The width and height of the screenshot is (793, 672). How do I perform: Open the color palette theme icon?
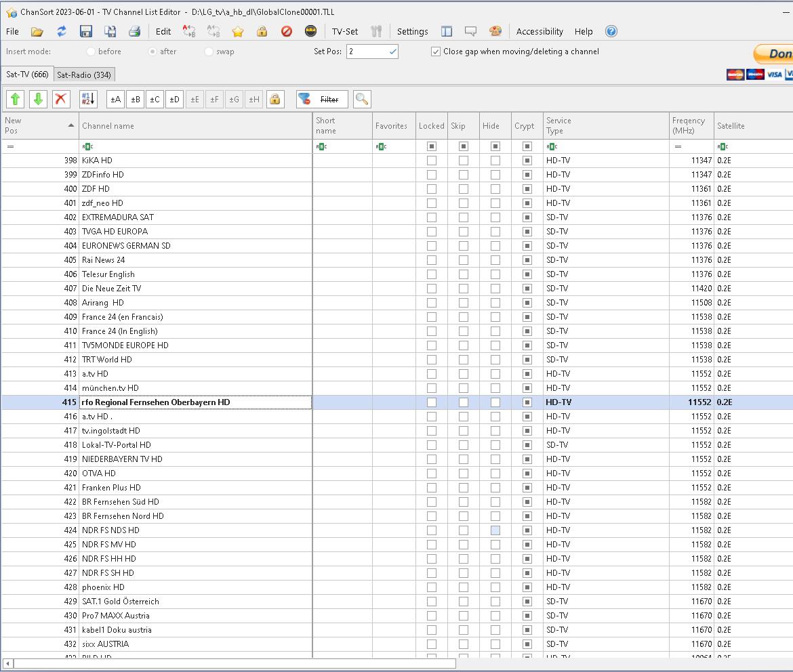click(495, 31)
